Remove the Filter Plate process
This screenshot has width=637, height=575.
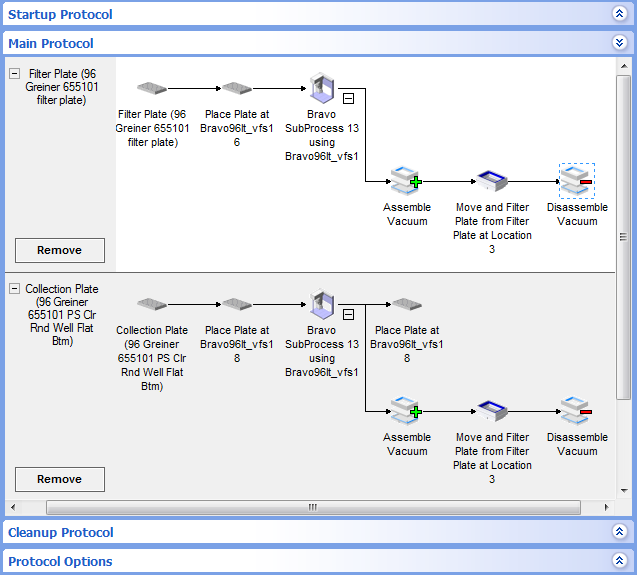click(x=60, y=250)
